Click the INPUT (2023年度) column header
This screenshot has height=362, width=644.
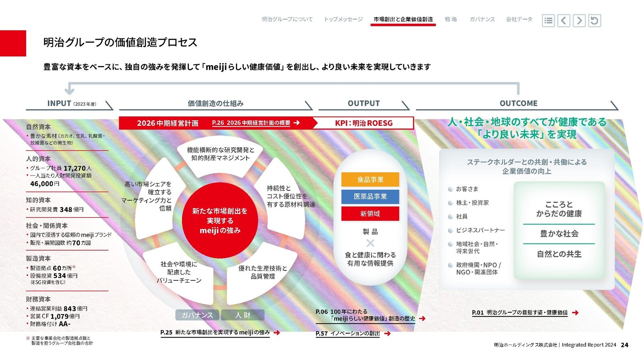coord(72,103)
